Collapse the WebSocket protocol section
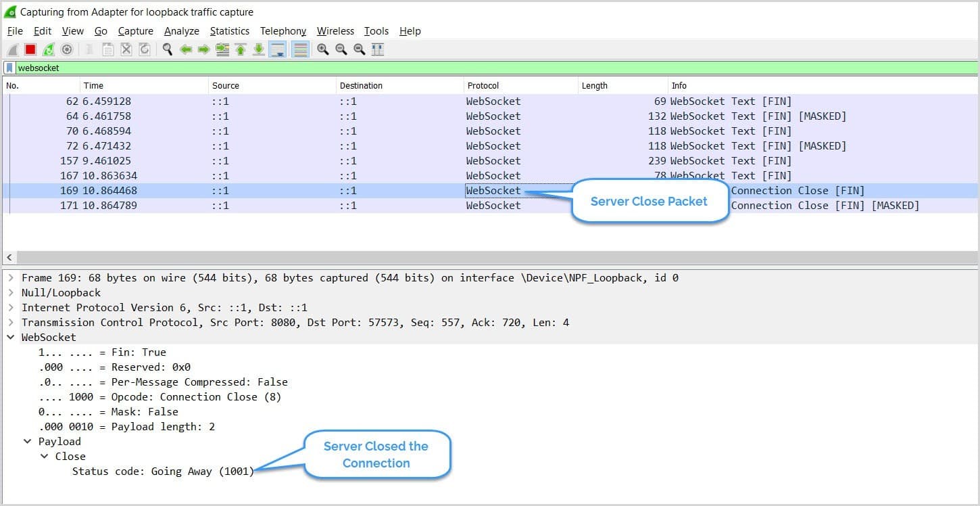 coord(11,338)
